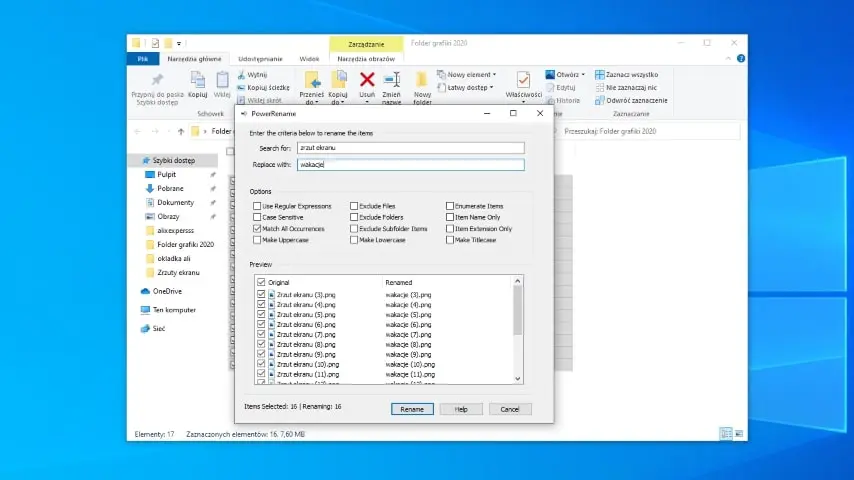Select OneDrive in the navigation pane
This screenshot has height=480, width=854.
167,291
